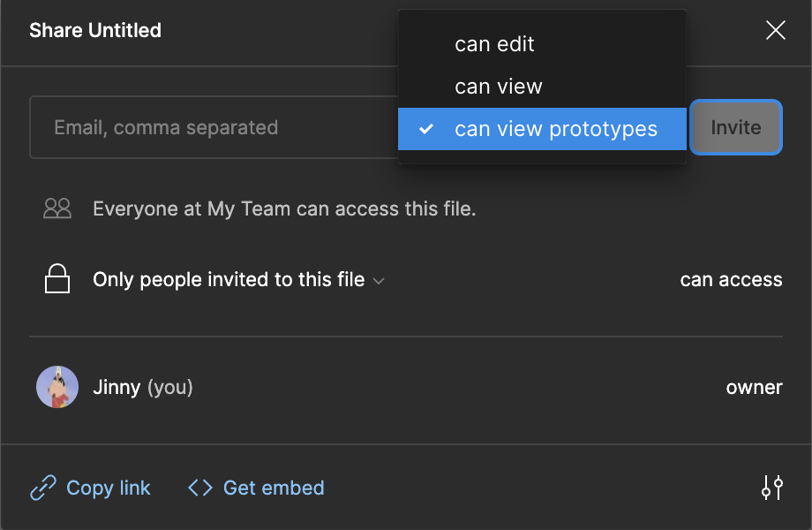Click the checkmark next to can view prototypes

(x=426, y=128)
